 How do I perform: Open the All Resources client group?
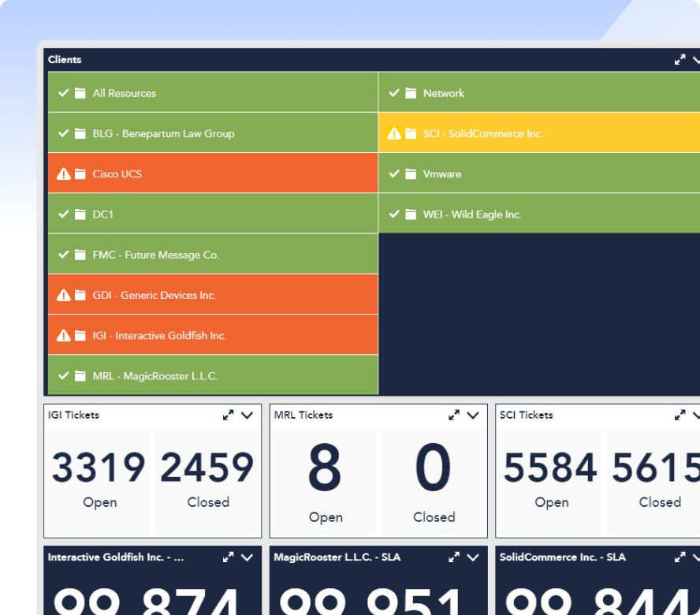pos(213,92)
